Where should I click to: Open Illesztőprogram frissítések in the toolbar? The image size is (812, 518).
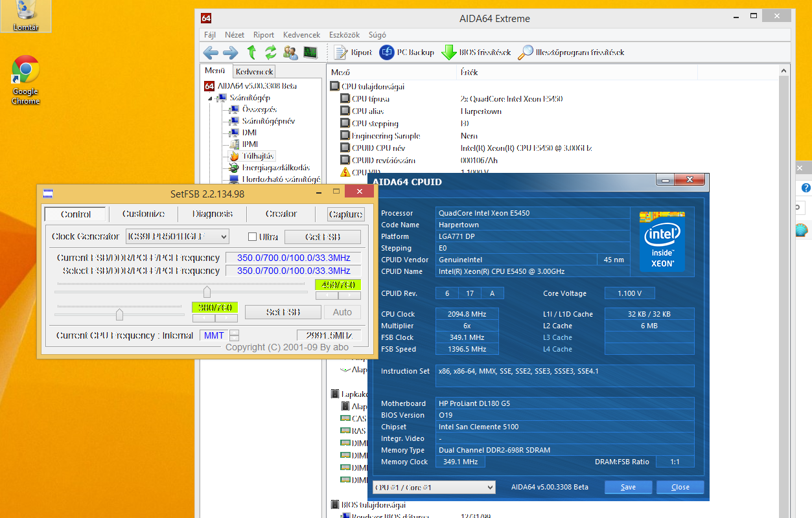[x=571, y=53]
